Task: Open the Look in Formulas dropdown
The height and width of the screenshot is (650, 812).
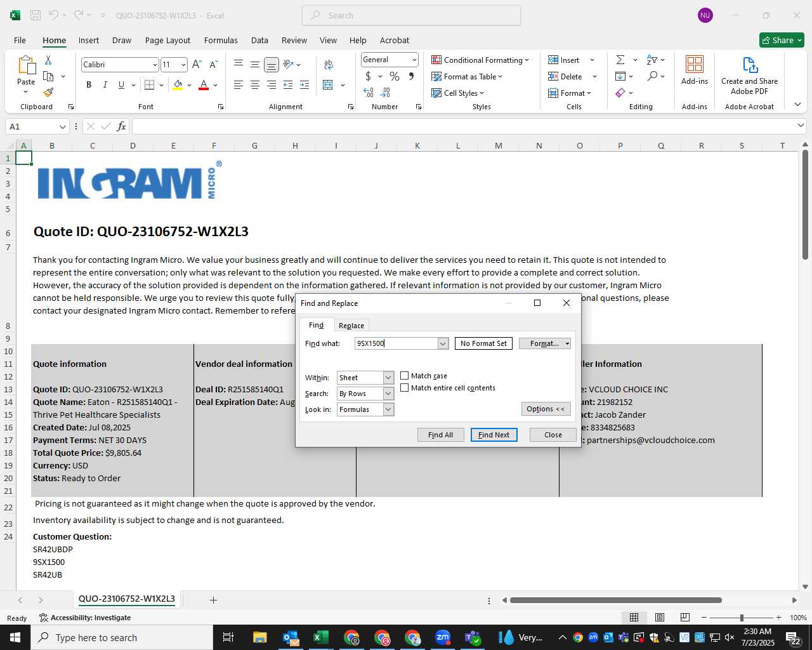Action: click(x=388, y=409)
